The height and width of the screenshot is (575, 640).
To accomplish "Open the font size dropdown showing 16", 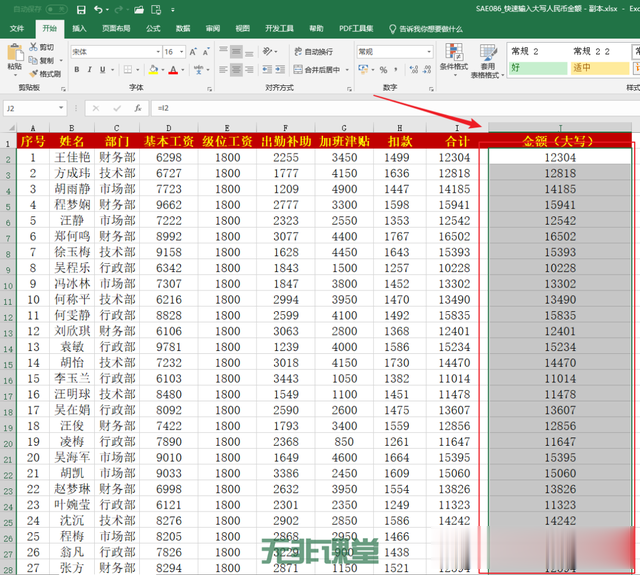I will (181, 52).
